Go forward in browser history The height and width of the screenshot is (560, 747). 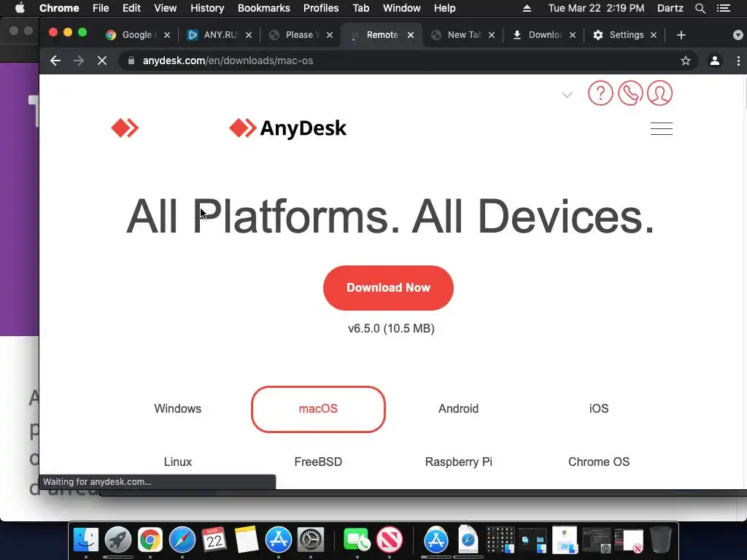point(79,61)
